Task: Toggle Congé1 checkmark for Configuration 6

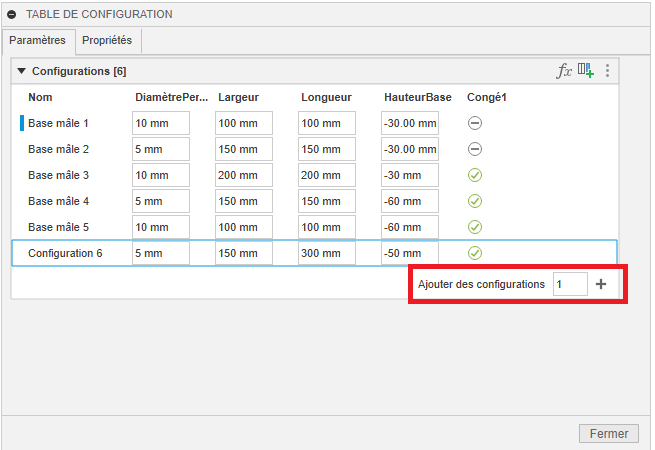Action: (475, 253)
